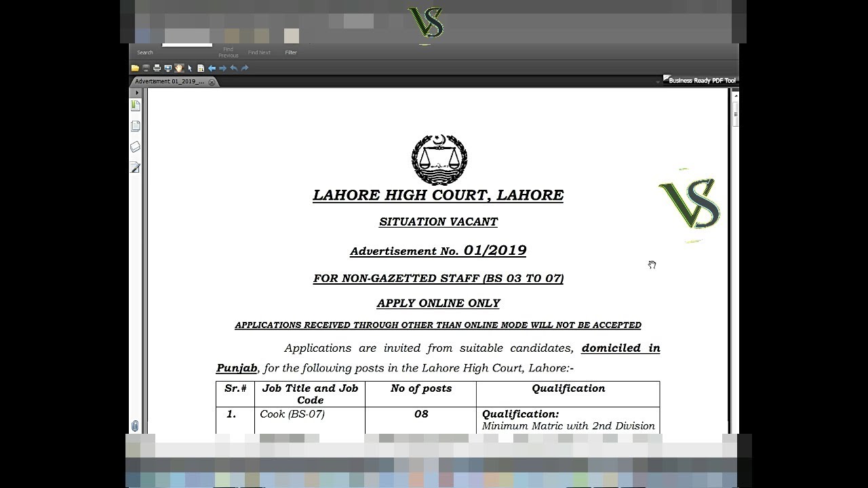Click Minimum Matric with 2nd Division text

[568, 426]
